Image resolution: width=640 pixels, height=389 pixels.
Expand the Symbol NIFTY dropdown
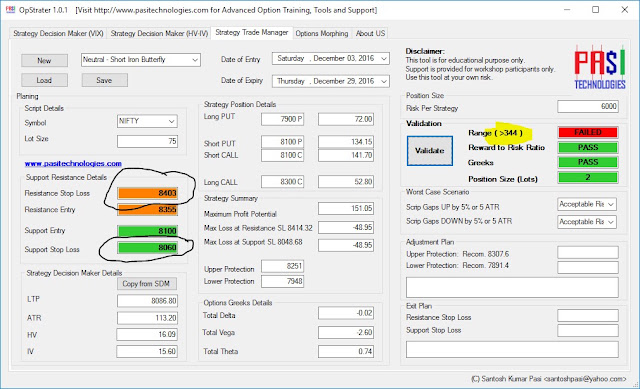[x=172, y=121]
